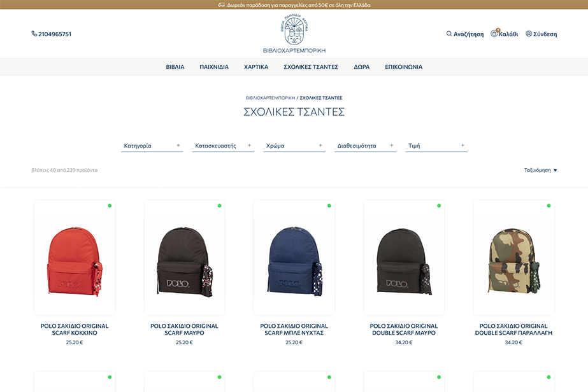Open the POLO ΣΑΚΙΔΙΟ ORIGINAL SCARF ΚΟΚΚΙΝΟ title link

[75, 329]
